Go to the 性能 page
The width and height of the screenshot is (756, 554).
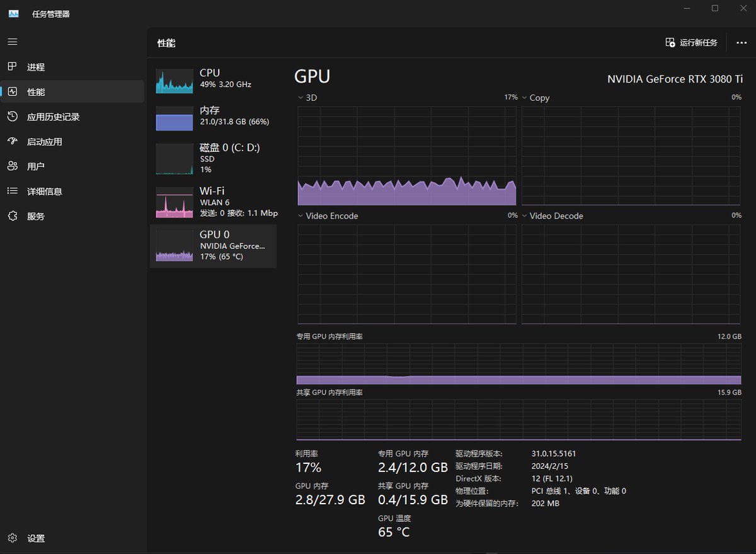[x=72, y=91]
